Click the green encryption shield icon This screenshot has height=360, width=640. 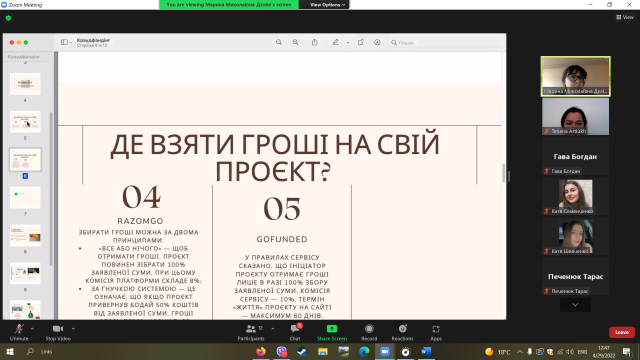[x=9, y=18]
